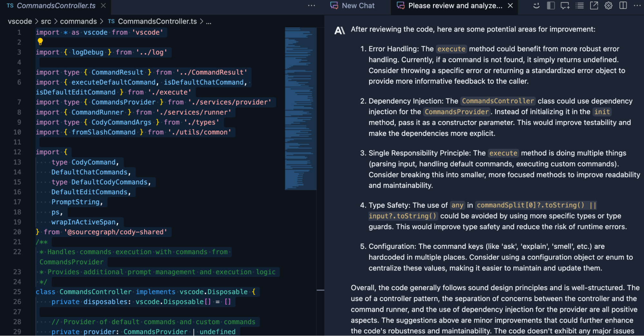Click the 'execute' code chip in Error Handling
Image resolution: width=644 pixels, height=336 pixels.
coord(451,49)
